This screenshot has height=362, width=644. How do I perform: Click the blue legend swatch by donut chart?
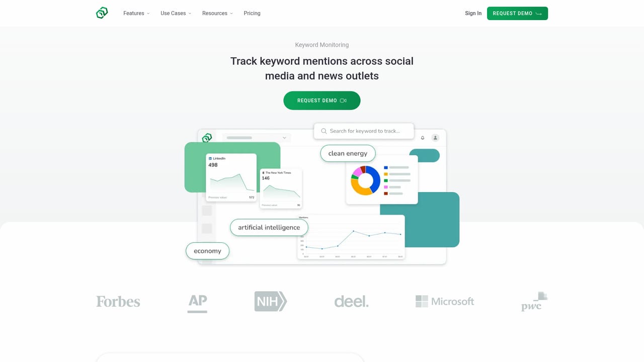pos(386,167)
